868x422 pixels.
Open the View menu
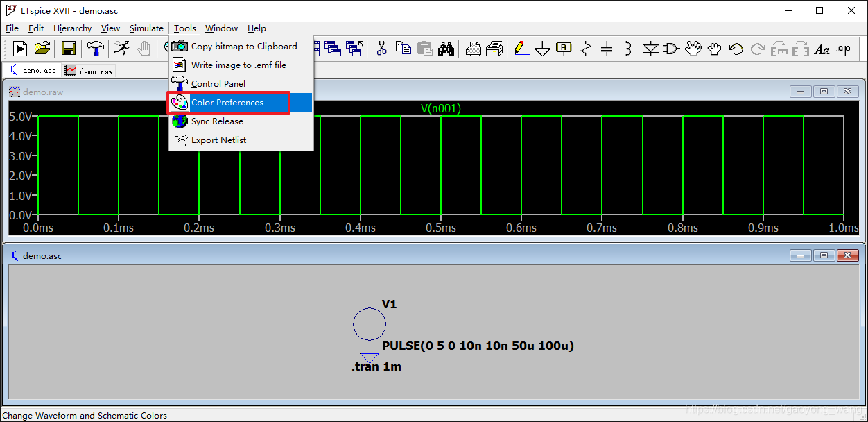pos(110,28)
